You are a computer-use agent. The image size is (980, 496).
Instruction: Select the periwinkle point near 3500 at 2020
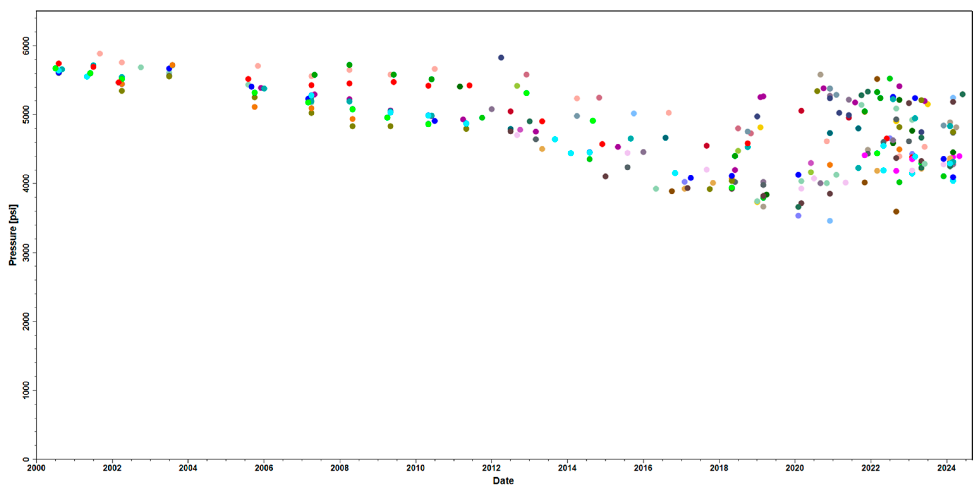click(x=798, y=216)
